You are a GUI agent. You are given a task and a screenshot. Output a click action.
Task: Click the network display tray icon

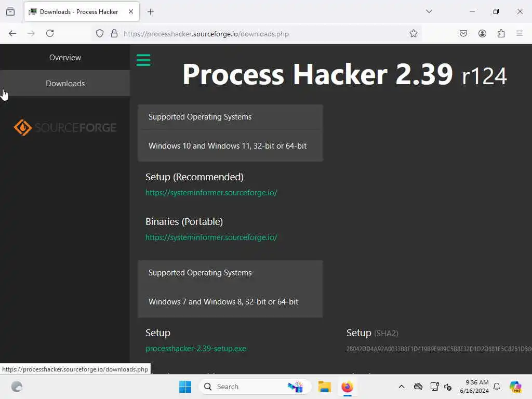(x=434, y=387)
